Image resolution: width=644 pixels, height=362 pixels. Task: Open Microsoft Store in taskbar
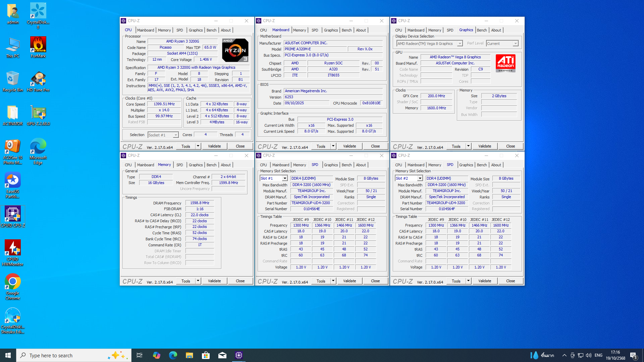tap(206, 355)
